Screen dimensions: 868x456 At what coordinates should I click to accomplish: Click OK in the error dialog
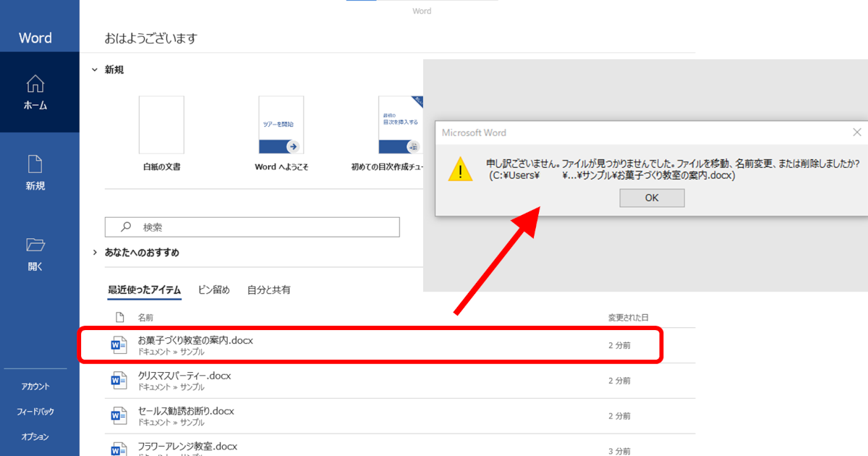click(x=652, y=198)
